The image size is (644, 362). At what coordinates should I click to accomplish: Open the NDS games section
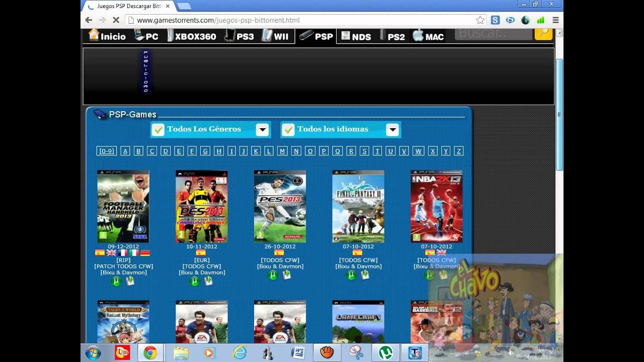click(356, 36)
